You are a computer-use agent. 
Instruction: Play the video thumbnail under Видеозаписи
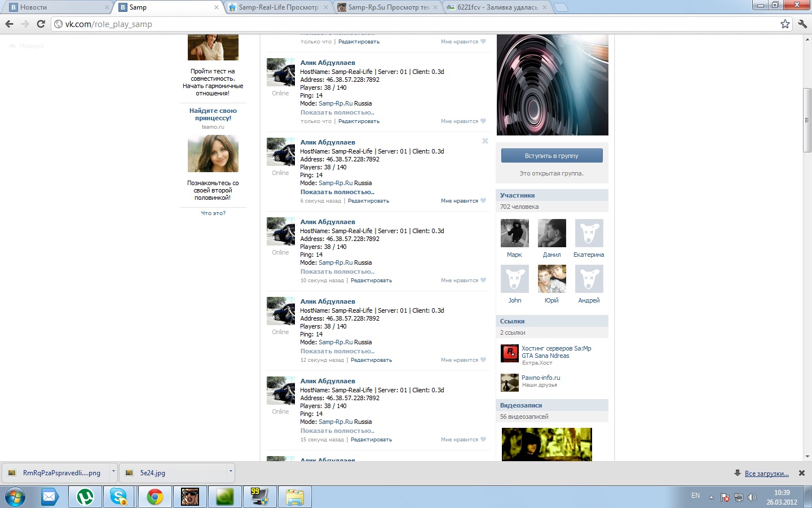tap(547, 444)
